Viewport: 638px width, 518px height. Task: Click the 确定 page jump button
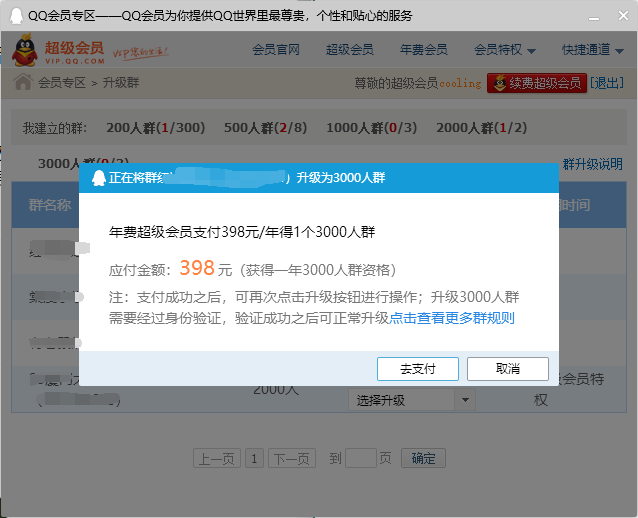click(x=423, y=459)
